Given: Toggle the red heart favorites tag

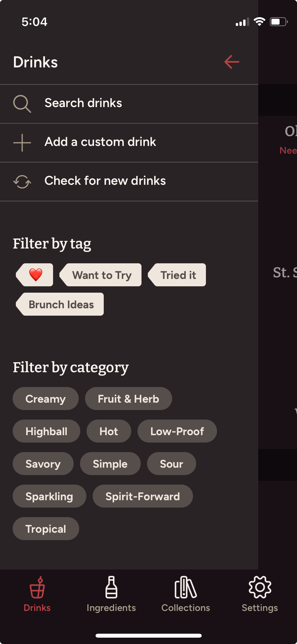Looking at the screenshot, I should click(x=35, y=275).
